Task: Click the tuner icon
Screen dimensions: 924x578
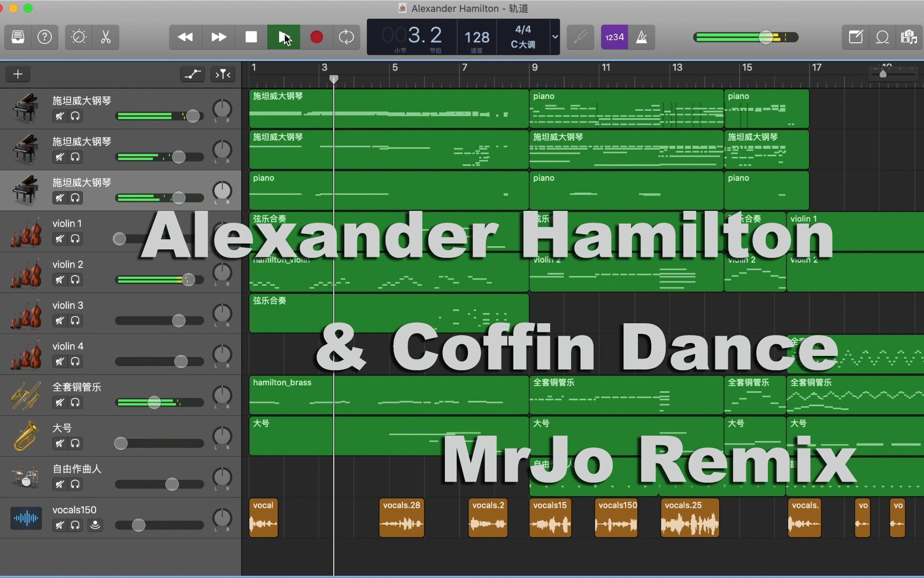Action: pyautogui.click(x=581, y=37)
